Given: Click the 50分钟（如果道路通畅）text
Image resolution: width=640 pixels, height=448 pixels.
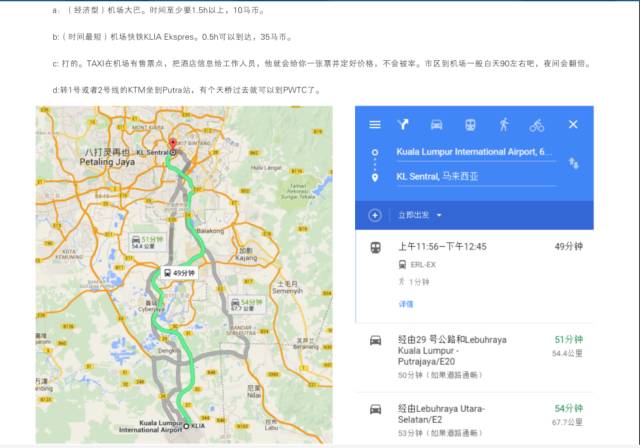Looking at the screenshot, I should (440, 375).
